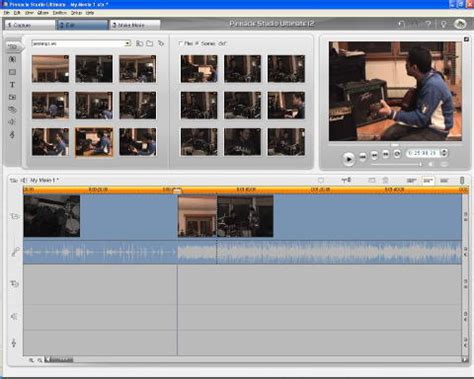Screen dimensions: 474x379
Task: Click the Undo icon in top bar
Action: 402,24
